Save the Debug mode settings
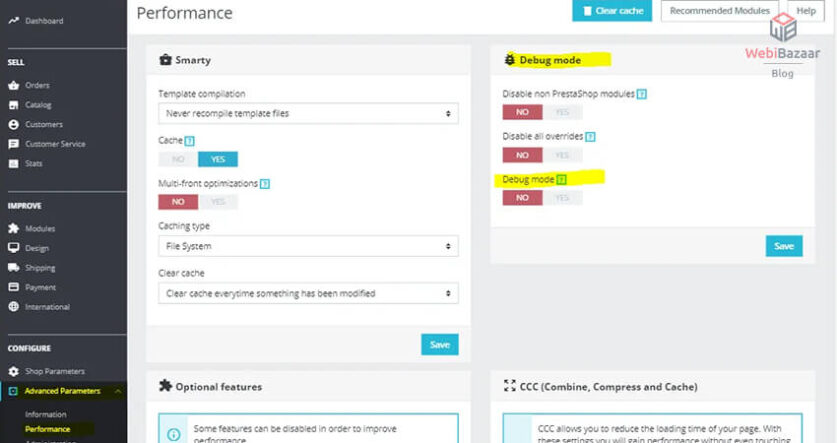The height and width of the screenshot is (443, 837). coord(784,246)
